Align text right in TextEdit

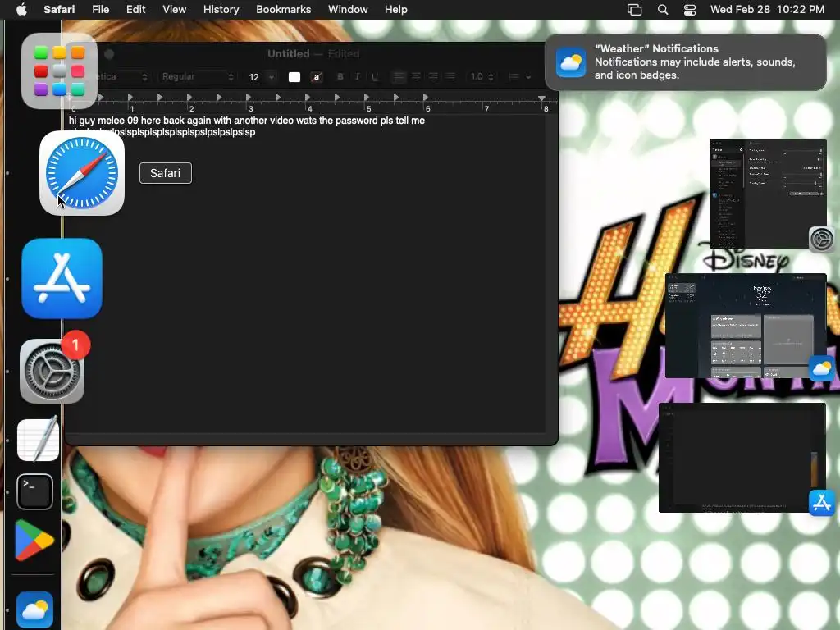[433, 76]
